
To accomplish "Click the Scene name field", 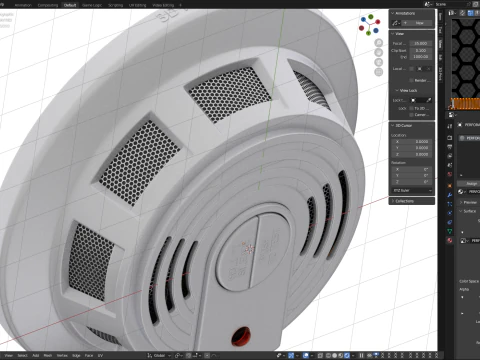I will [x=452, y=4].
